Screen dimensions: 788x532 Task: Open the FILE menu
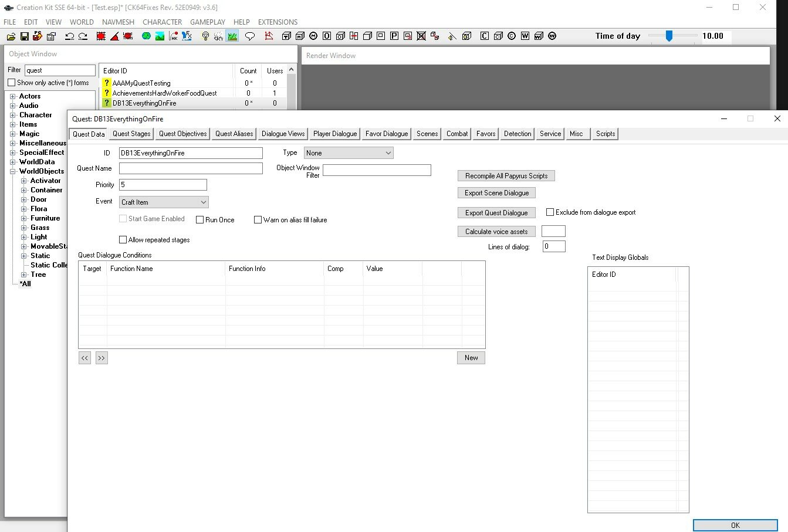(x=10, y=22)
